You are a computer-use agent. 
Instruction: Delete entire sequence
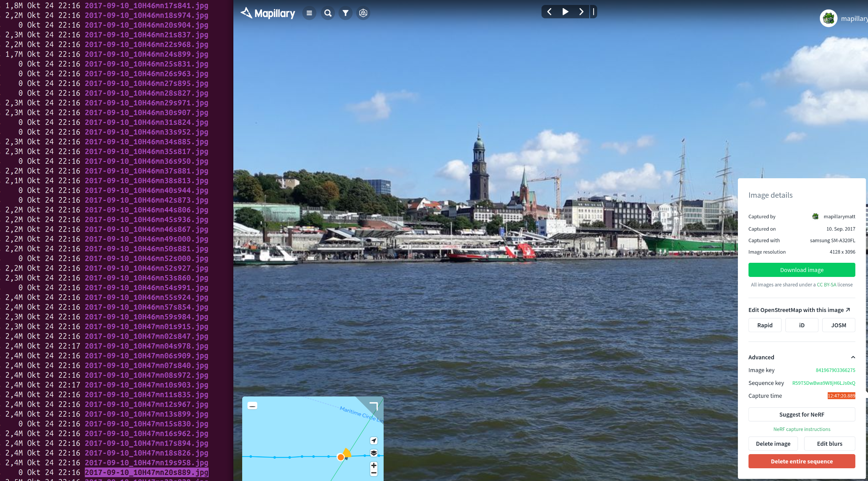802,462
